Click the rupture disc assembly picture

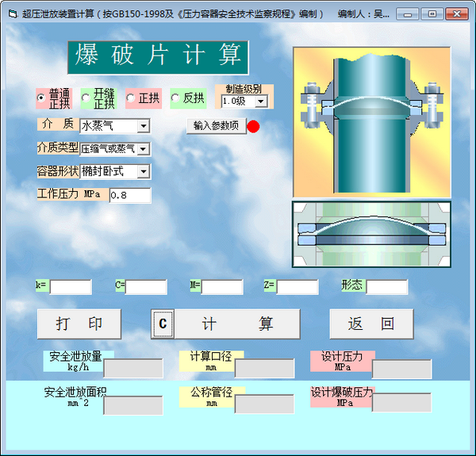[x=371, y=121]
